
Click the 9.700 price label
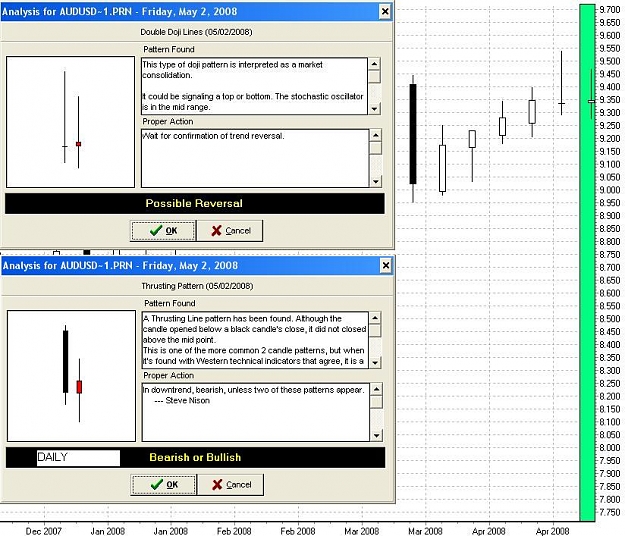[610, 10]
